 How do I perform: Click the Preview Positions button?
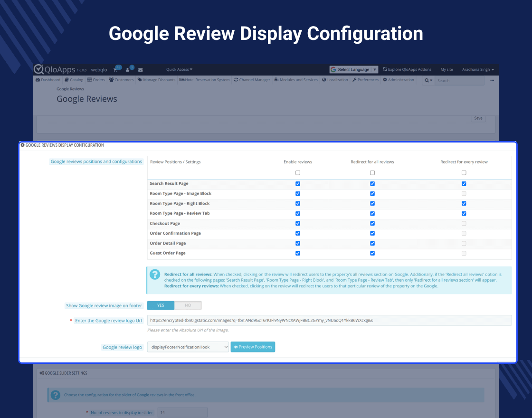[253, 347]
